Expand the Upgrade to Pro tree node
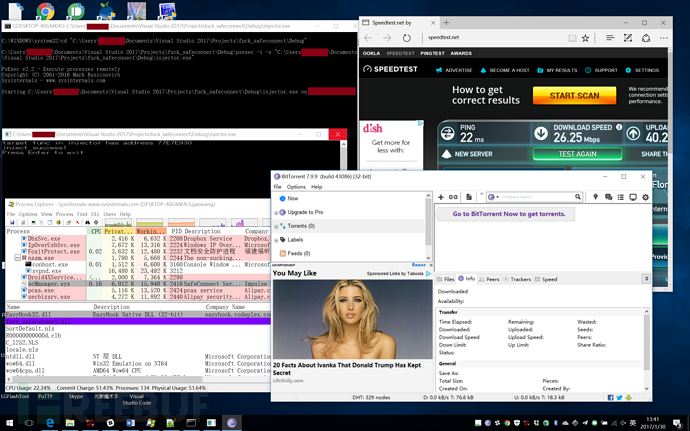 coord(276,213)
